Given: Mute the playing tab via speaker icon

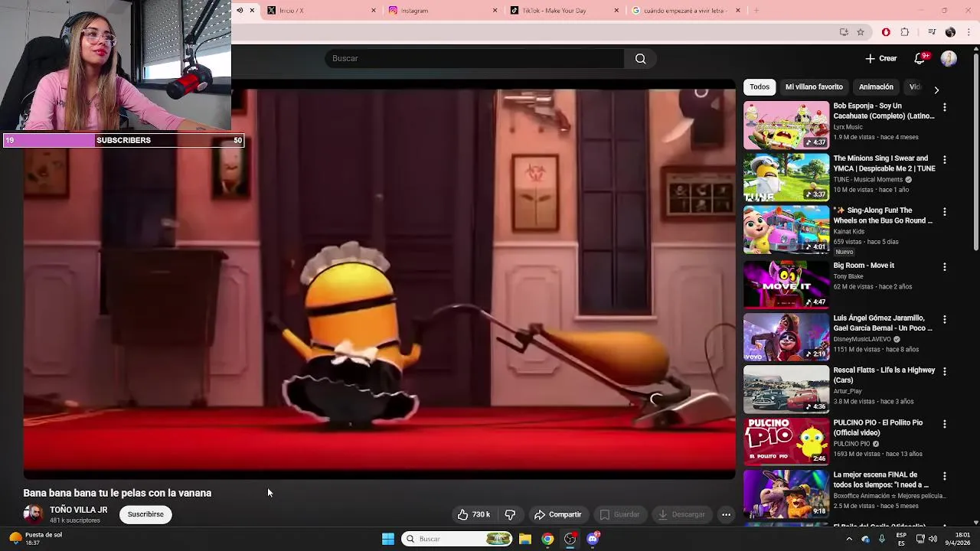Looking at the screenshot, I should (240, 11).
